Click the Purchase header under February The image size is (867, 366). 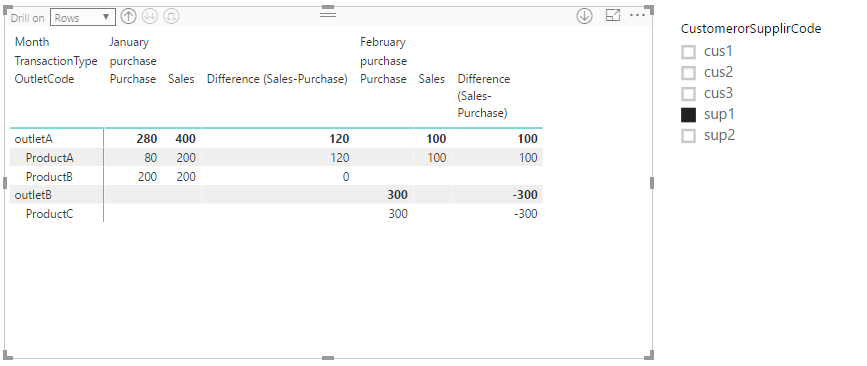383,79
